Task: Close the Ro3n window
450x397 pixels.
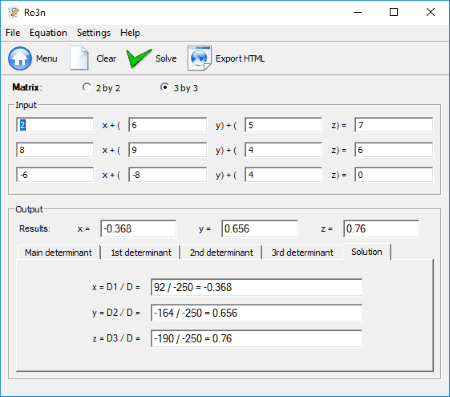Action: pos(430,12)
